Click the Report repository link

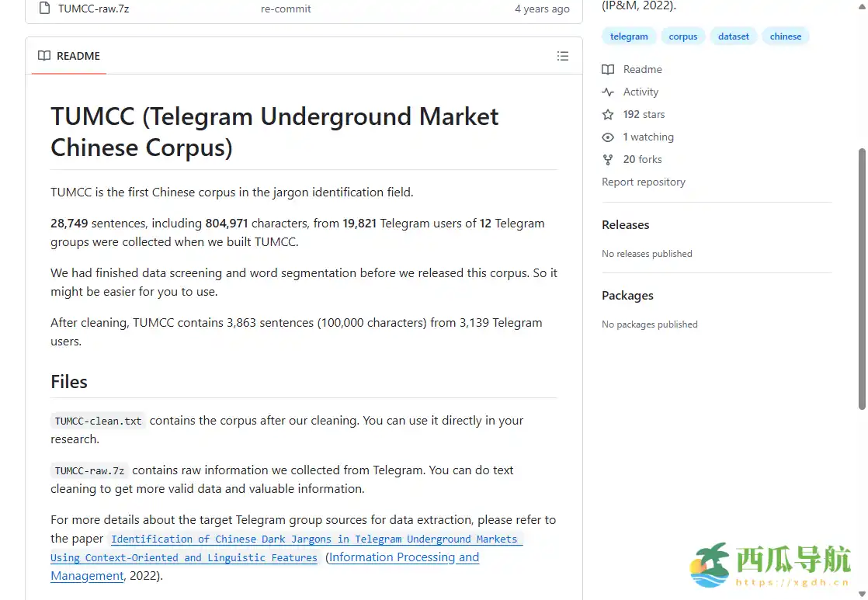[644, 182]
